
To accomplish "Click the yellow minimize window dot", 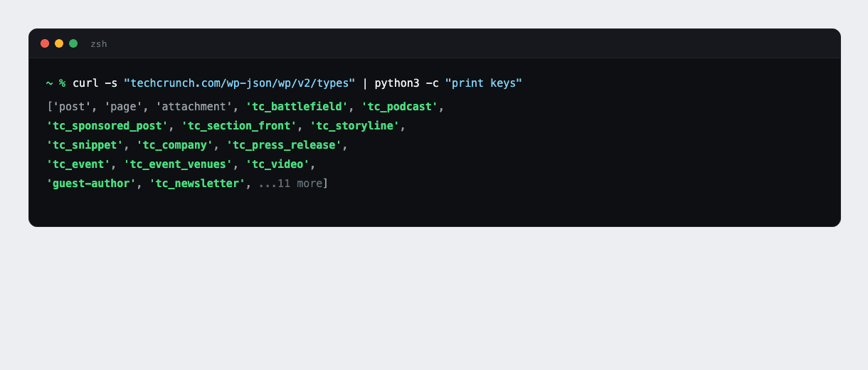I will (x=59, y=43).
